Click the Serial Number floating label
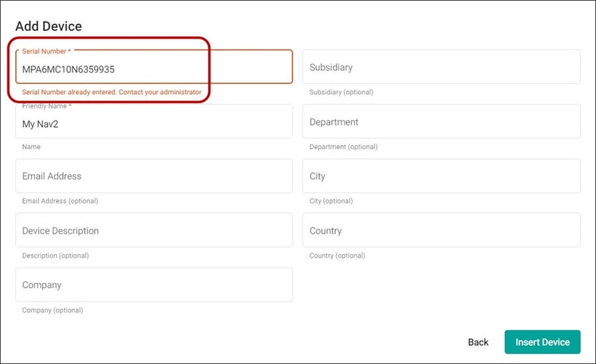This screenshot has width=596, height=364. point(46,51)
